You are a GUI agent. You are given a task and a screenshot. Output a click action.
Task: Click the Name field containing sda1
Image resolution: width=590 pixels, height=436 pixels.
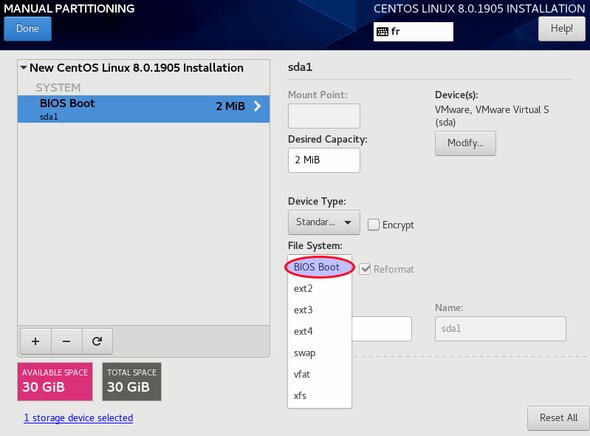tap(500, 329)
